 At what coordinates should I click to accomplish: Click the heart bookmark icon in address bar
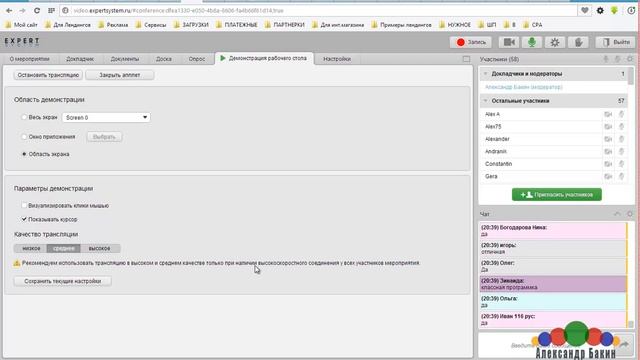tap(585, 11)
